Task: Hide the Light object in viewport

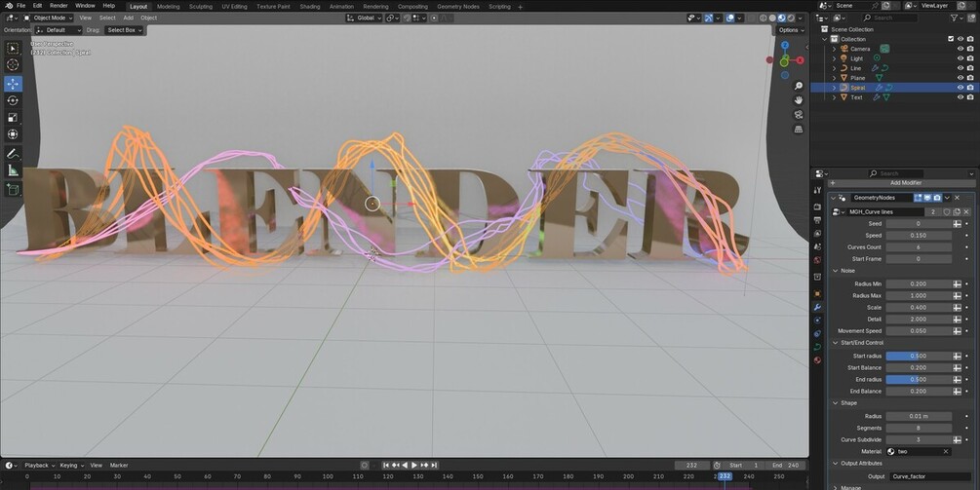Action: (960, 58)
